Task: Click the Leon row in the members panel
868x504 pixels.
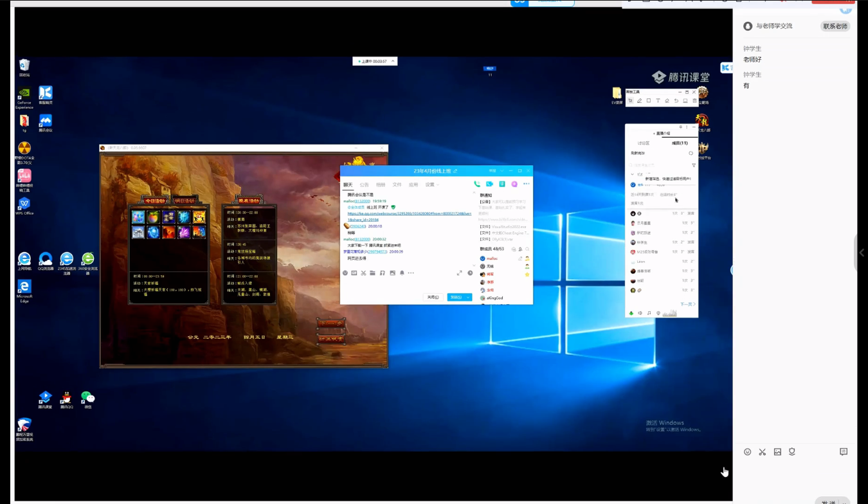Action: [662, 262]
